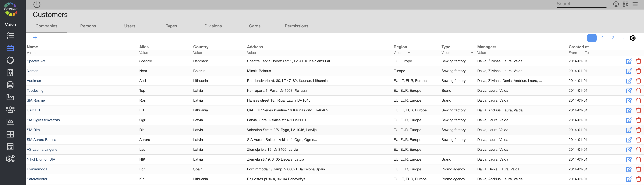Go to next page arrow
This screenshot has height=185, width=644.
pyautogui.click(x=623, y=38)
